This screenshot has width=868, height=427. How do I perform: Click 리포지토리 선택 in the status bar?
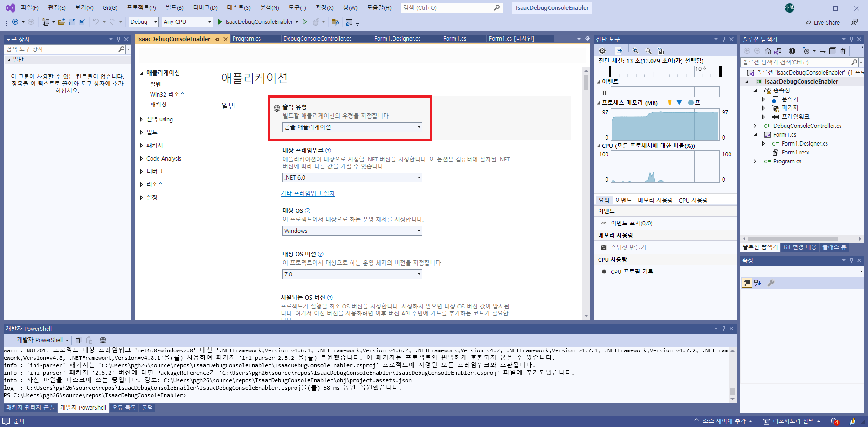pyautogui.click(x=792, y=421)
